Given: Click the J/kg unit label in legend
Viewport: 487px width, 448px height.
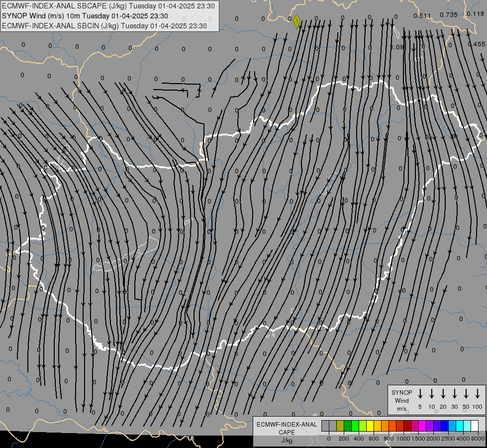Looking at the screenshot, I should pyautogui.click(x=287, y=441).
